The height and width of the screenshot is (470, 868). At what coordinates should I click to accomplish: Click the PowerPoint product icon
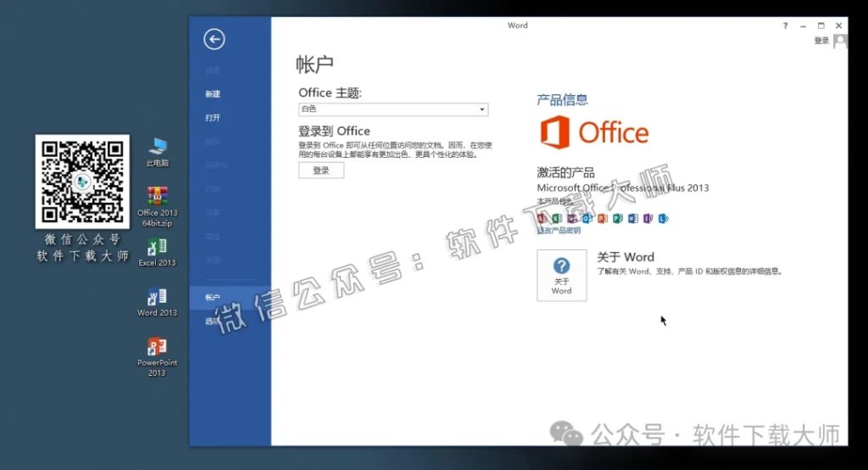coord(603,218)
